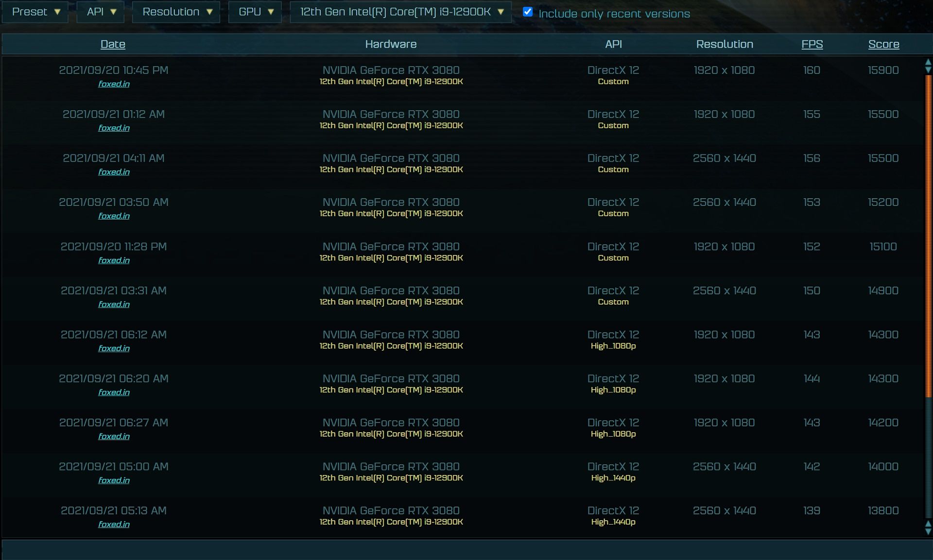The width and height of the screenshot is (933, 560).
Task: Select the 160 FPS value
Action: point(812,70)
